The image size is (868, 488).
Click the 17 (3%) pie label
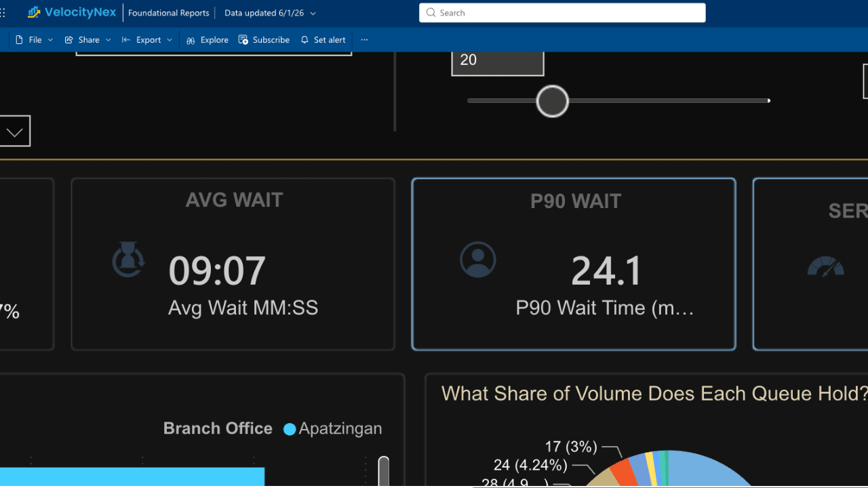[x=571, y=447]
